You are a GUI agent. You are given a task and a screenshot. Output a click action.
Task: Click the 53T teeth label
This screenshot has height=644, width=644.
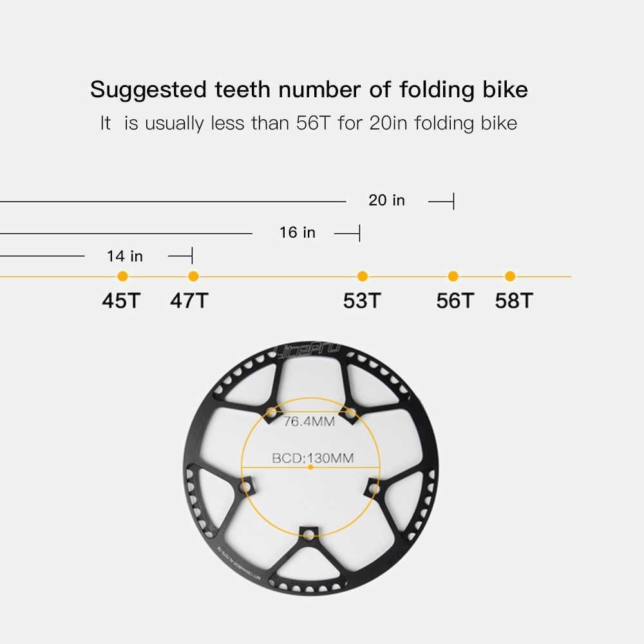pyautogui.click(x=362, y=301)
